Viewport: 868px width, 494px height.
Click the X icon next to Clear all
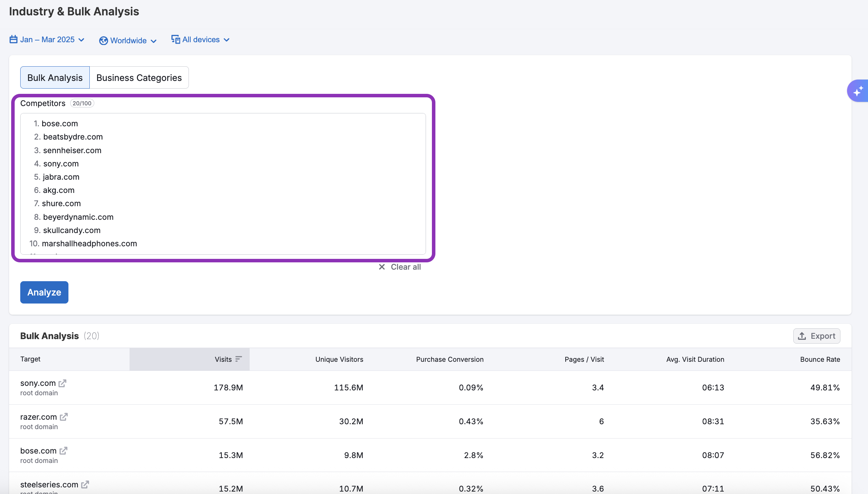click(x=382, y=267)
